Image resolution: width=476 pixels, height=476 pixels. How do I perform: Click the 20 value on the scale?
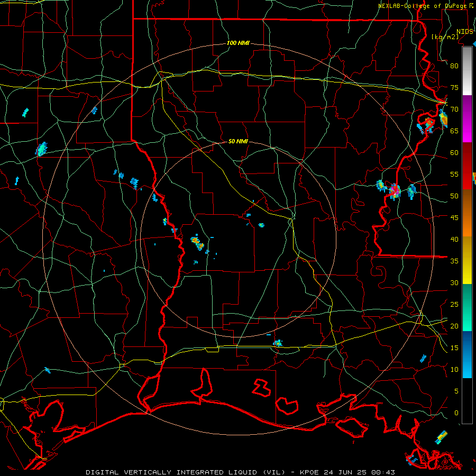coord(454,326)
